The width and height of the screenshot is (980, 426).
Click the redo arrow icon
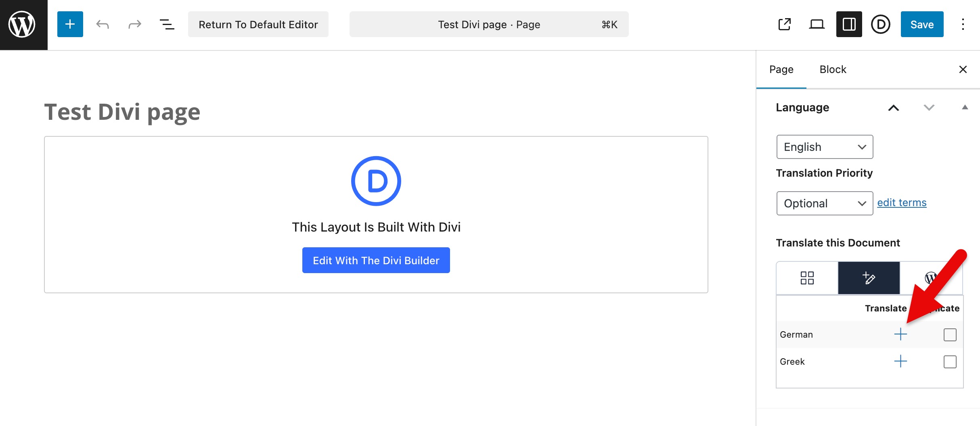tap(134, 25)
